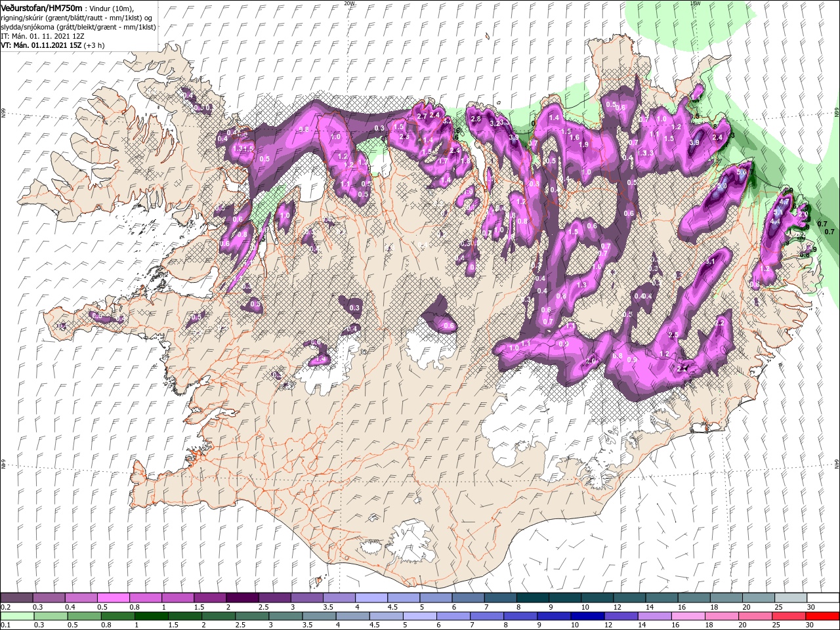The height and width of the screenshot is (630, 840).
Task: Click the '16' label in the snow legend
Action: coord(682,607)
